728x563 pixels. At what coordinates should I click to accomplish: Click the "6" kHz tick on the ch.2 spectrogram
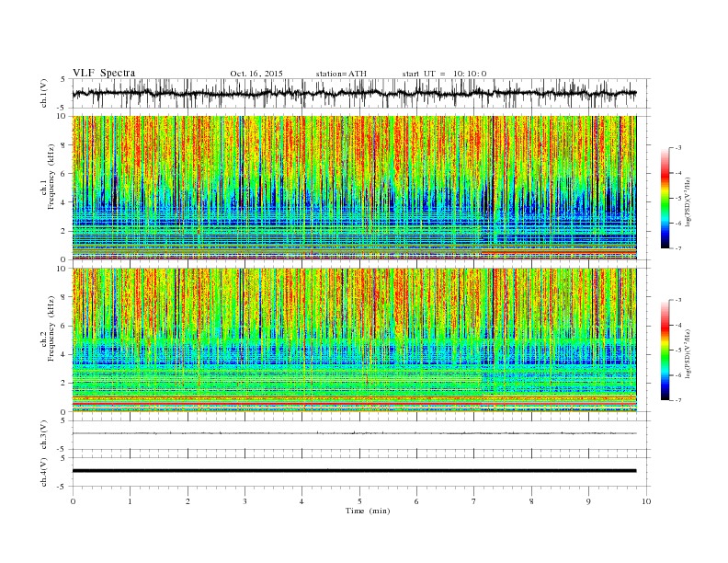pyautogui.click(x=64, y=326)
